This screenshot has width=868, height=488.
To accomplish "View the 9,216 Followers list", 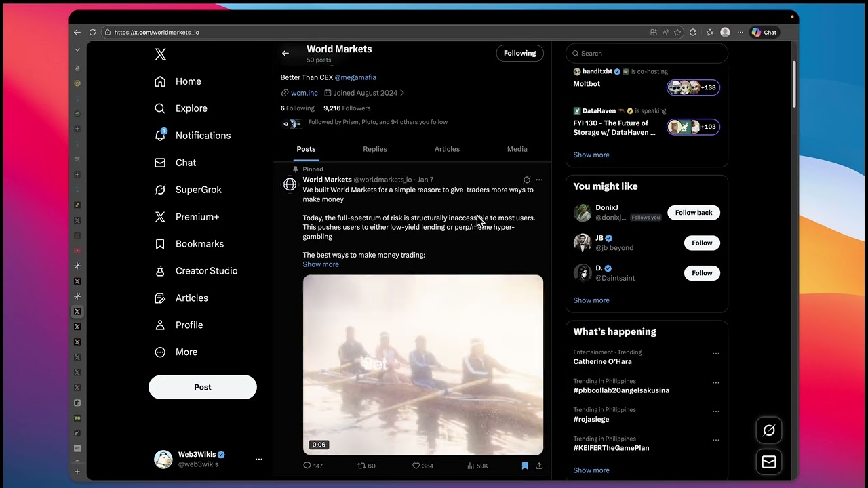I will tap(347, 108).
